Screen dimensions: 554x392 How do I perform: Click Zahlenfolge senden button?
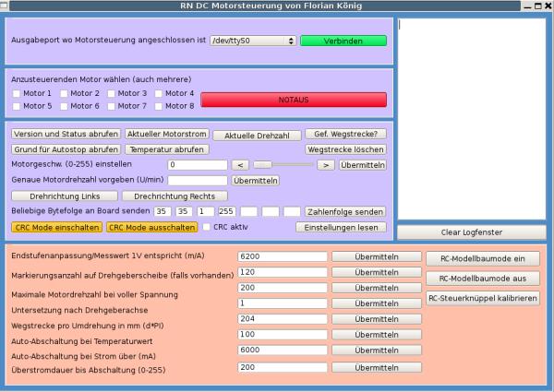345,211
